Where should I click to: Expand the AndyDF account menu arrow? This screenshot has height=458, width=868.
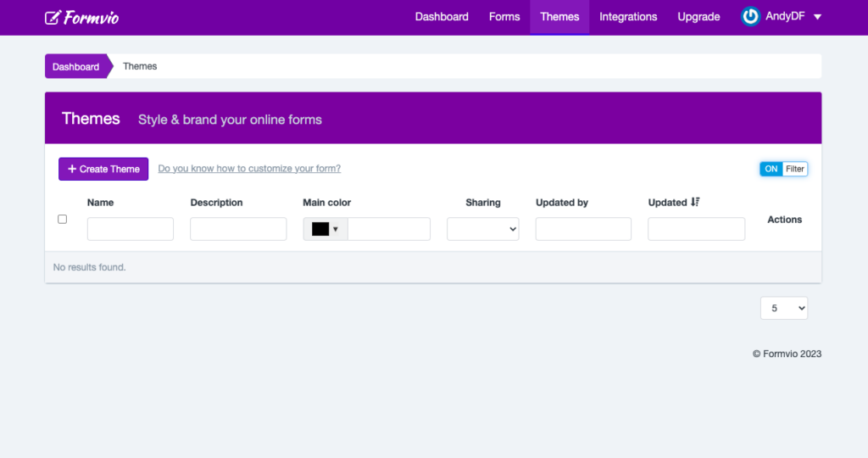[x=817, y=17]
